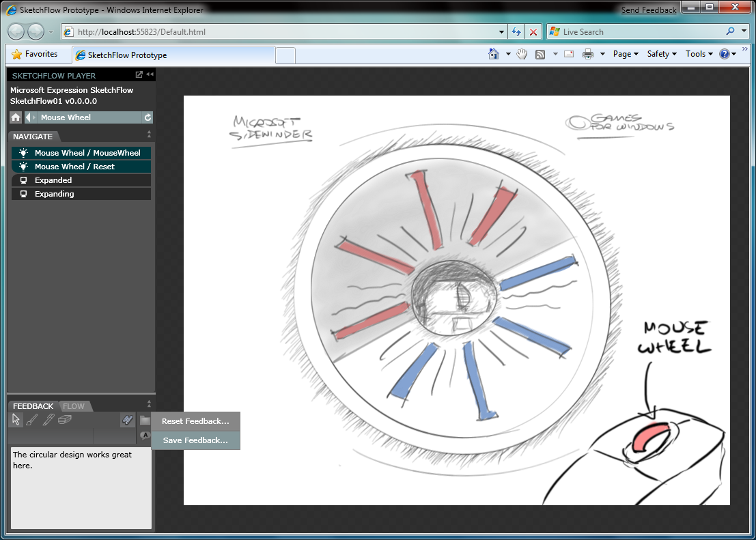Expand the command bar overflow chevron
Image resolution: width=756 pixels, height=540 pixels.
[745, 48]
